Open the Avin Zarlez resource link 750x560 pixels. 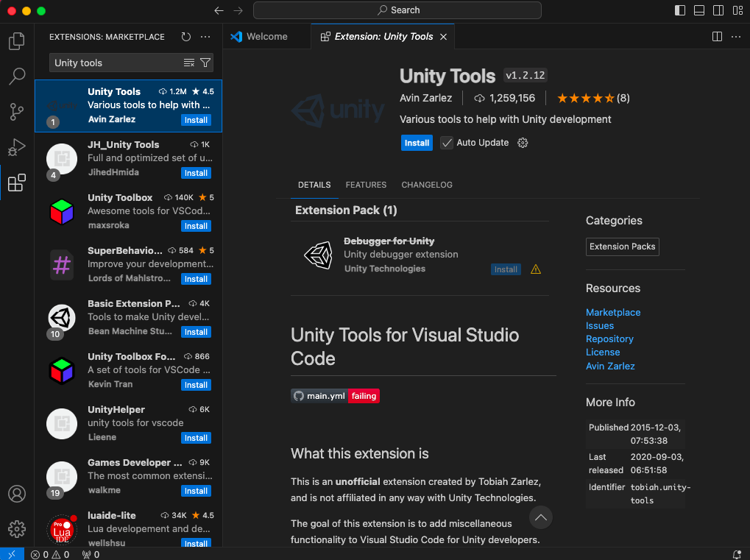point(610,366)
